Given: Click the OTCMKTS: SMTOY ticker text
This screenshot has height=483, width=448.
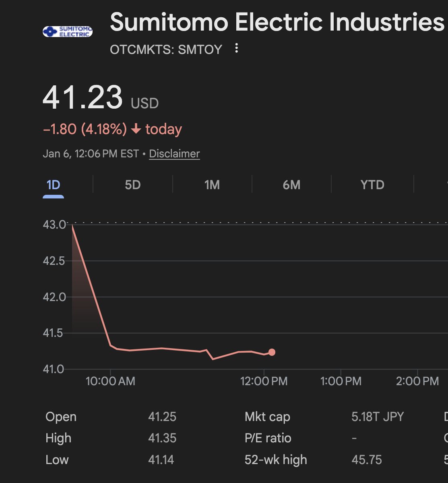Looking at the screenshot, I should pyautogui.click(x=166, y=50).
